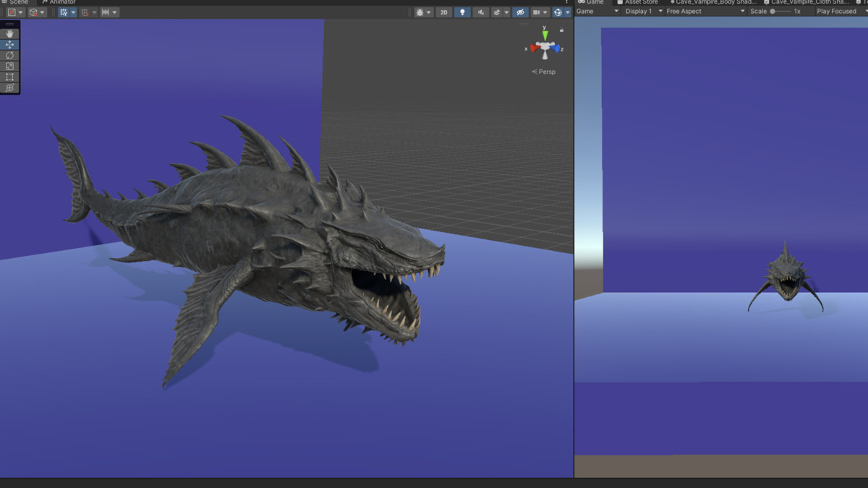Click Play Focused in the Game view toolbar
Screen dimensions: 868x488
click(835, 11)
